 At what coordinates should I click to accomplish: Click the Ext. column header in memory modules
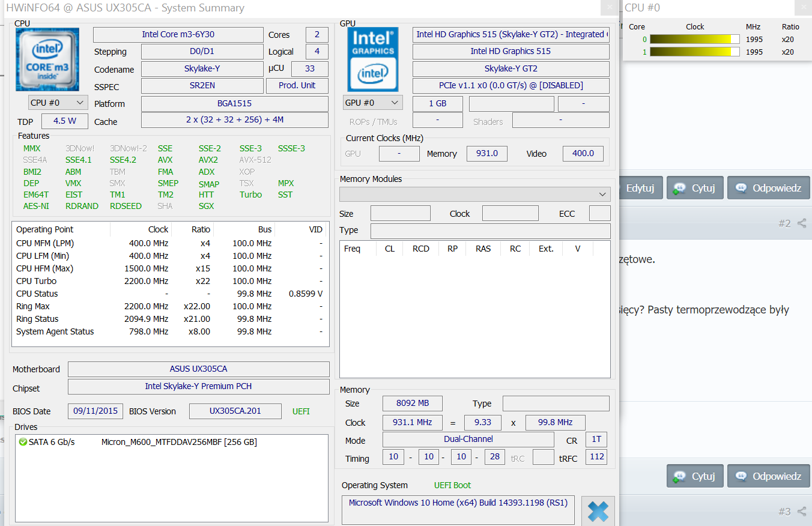coord(546,249)
